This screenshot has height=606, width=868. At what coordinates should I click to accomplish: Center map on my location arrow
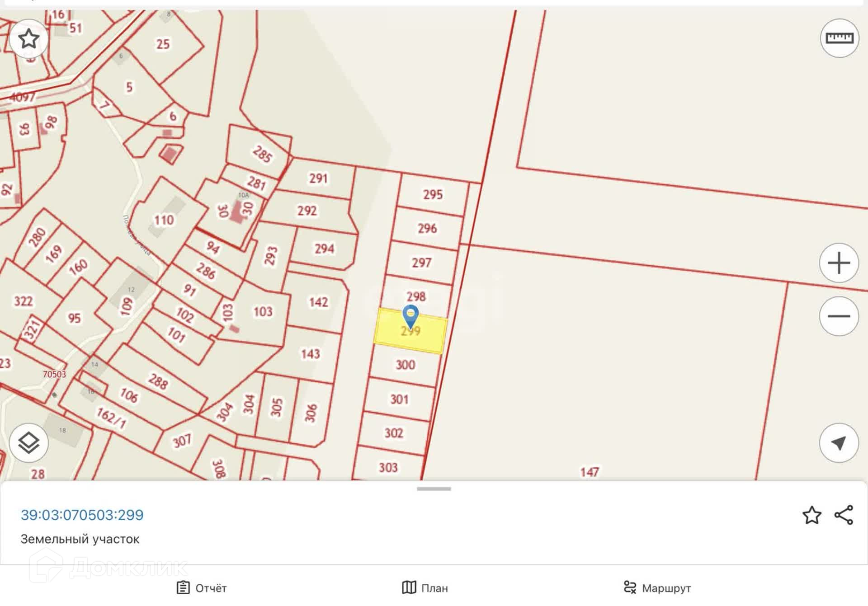pyautogui.click(x=839, y=443)
